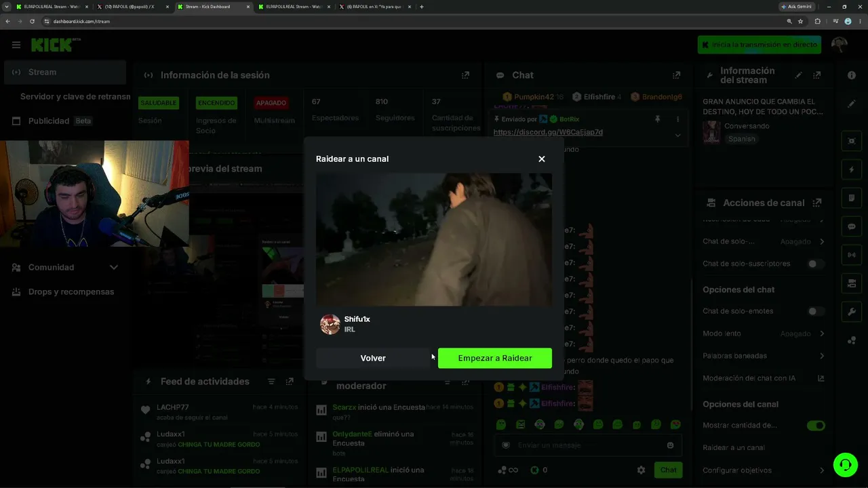Pop out Información de la sesión panel
The image size is (868, 488).
click(x=465, y=75)
